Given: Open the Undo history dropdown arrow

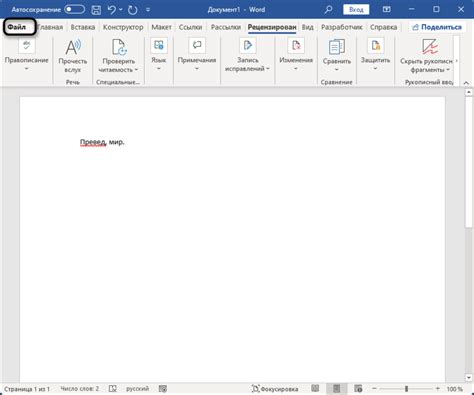Looking at the screenshot, I should point(121,10).
